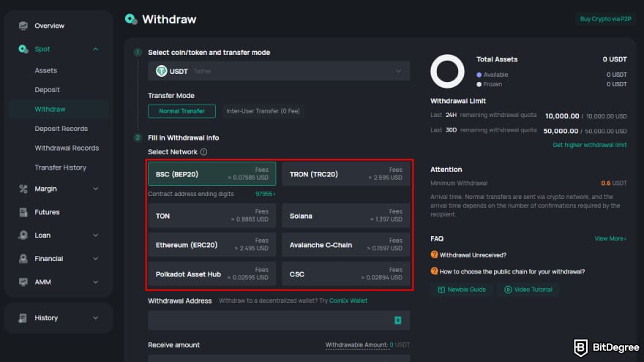Click View More in FAQ
The height and width of the screenshot is (362, 644).
coord(610,238)
